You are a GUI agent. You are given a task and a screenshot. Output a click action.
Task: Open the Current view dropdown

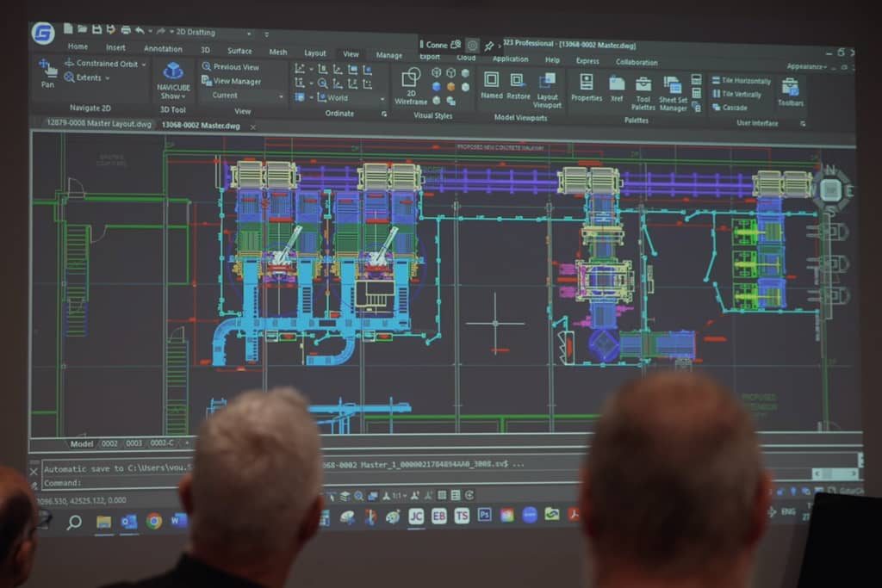click(245, 96)
